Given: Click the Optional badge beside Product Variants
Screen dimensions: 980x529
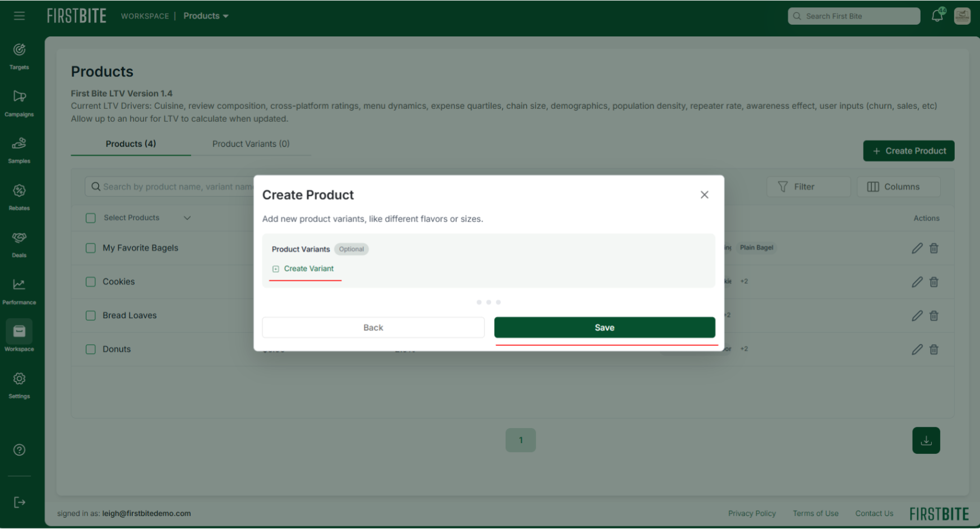Looking at the screenshot, I should click(352, 249).
